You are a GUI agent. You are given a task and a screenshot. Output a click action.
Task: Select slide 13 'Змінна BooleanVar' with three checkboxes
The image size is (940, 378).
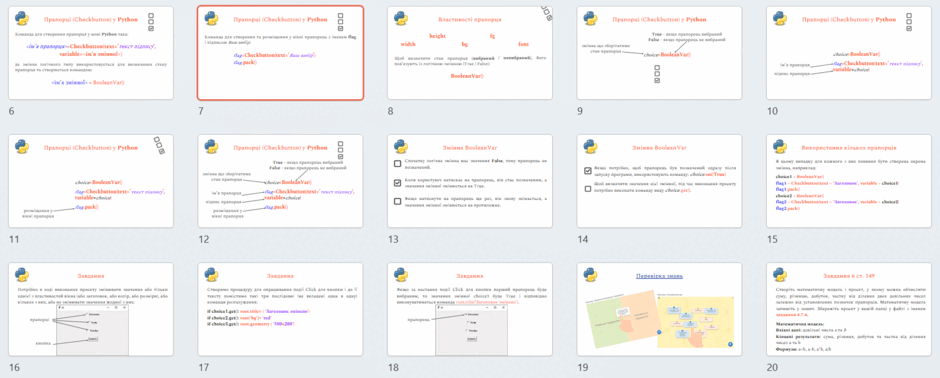470,181
